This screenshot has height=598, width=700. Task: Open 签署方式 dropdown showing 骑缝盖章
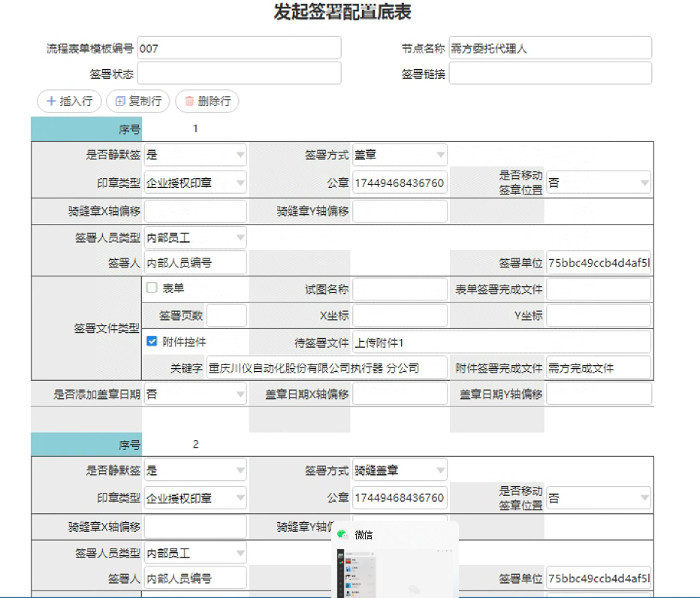click(x=440, y=470)
